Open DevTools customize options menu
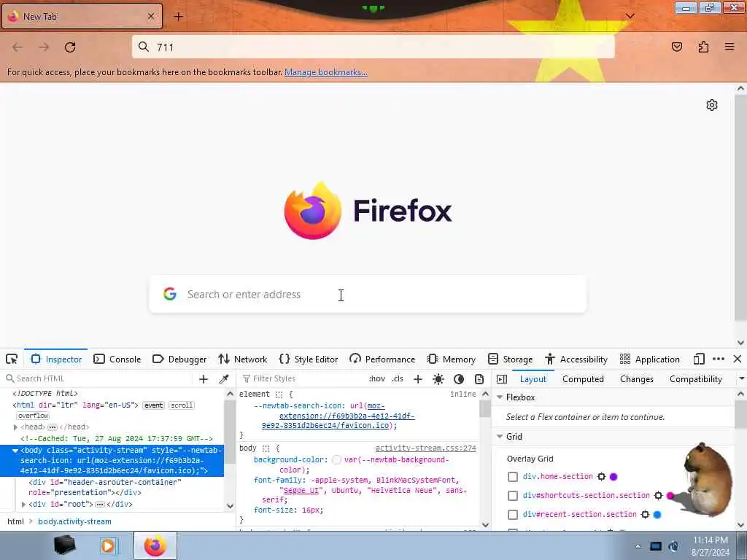Screen dimensions: 747x560 [719, 359]
